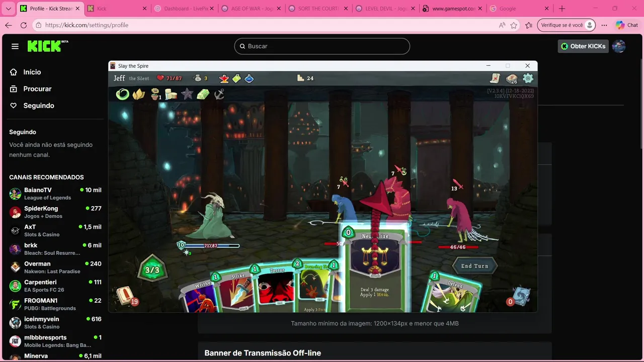The image size is (644, 362).
Task: Inspect the pale cheese-like relic
Action: (171, 94)
